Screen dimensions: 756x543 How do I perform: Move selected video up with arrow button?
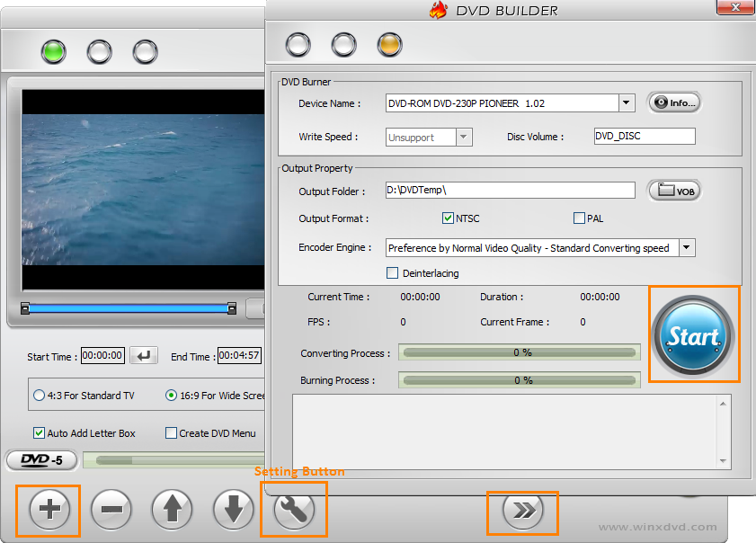click(x=172, y=509)
